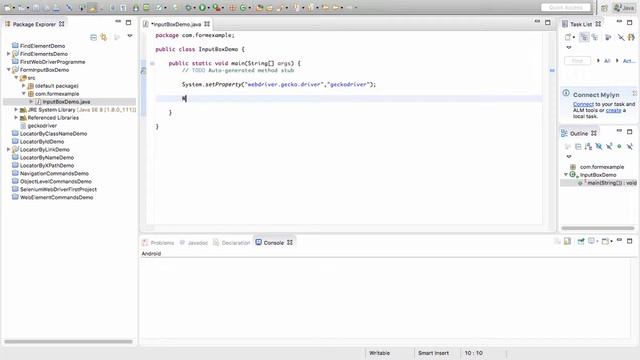The height and width of the screenshot is (360, 640).
Task: Toggle Scheduled view in Task List
Action: (595, 37)
